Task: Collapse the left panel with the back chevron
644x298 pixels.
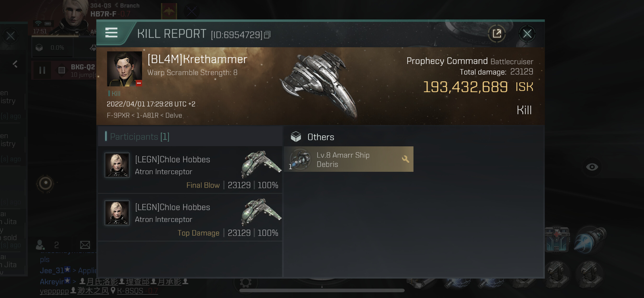Action: (x=15, y=64)
